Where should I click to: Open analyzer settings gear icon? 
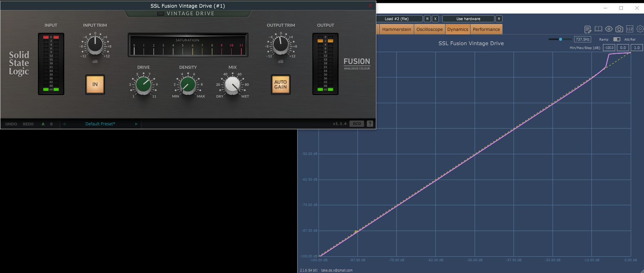click(x=640, y=29)
